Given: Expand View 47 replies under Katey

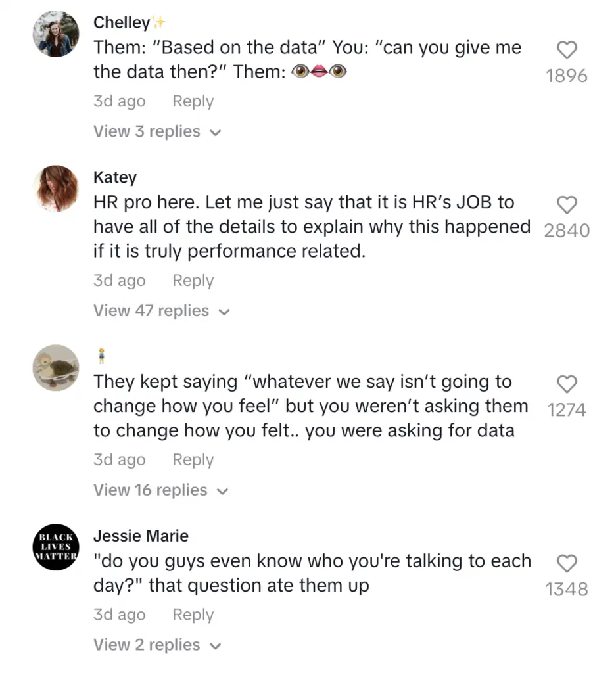Looking at the screenshot, I should tap(161, 311).
